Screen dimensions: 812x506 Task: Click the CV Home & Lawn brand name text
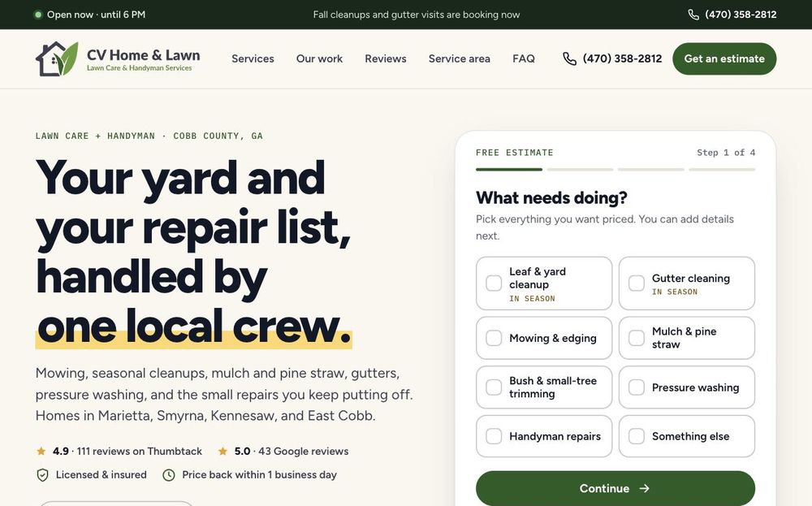click(144, 55)
